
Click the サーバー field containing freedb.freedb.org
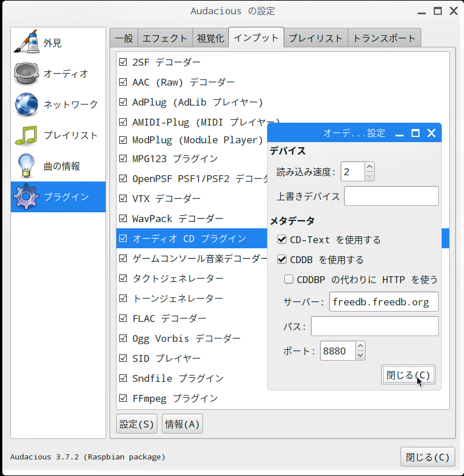384,302
